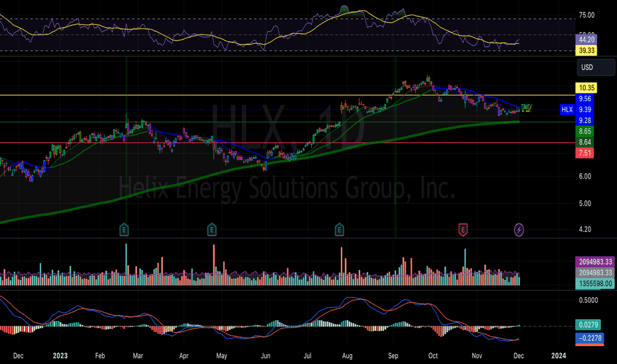617x364 pixels.
Task: Click the Sep label on time axis
Action: (x=393, y=355)
